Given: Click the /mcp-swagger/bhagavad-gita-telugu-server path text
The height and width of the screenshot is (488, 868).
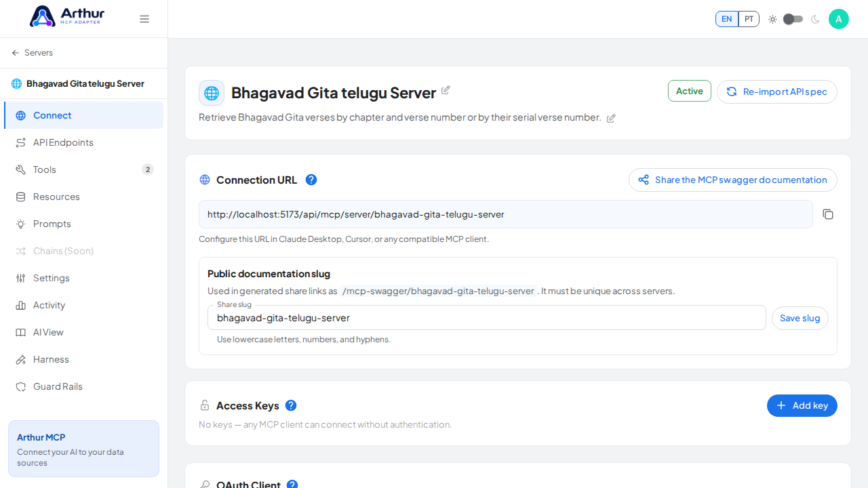Looking at the screenshot, I should (x=438, y=291).
